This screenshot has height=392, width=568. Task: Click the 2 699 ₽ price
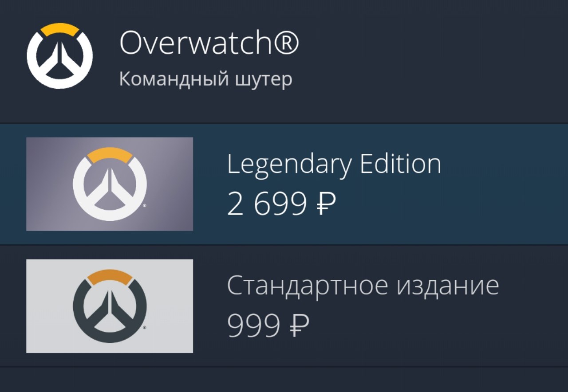[x=282, y=204]
